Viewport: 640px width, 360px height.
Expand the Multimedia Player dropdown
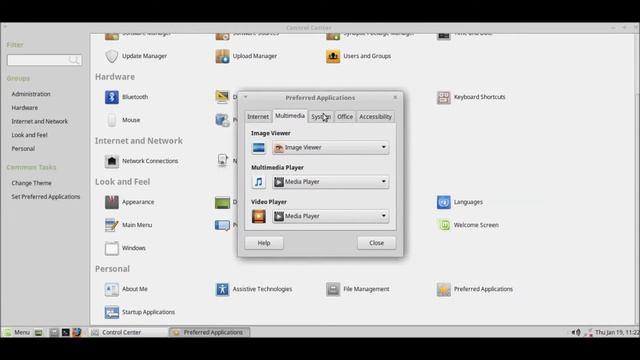tap(331, 182)
